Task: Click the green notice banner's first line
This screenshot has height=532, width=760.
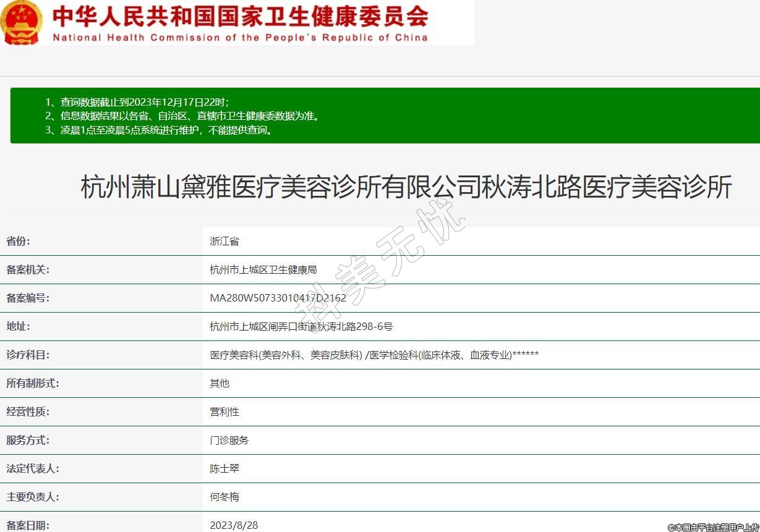Action: click(137, 102)
